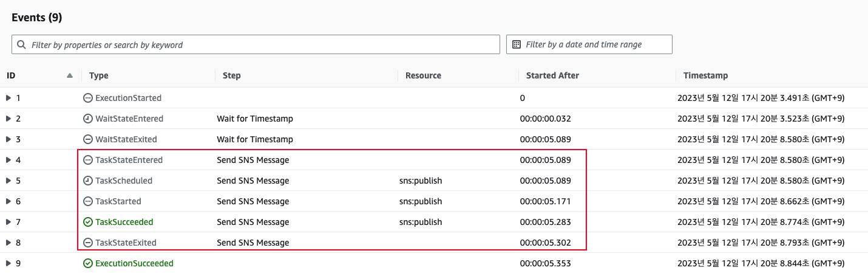Select the TaskStateExited type text

[126, 243]
